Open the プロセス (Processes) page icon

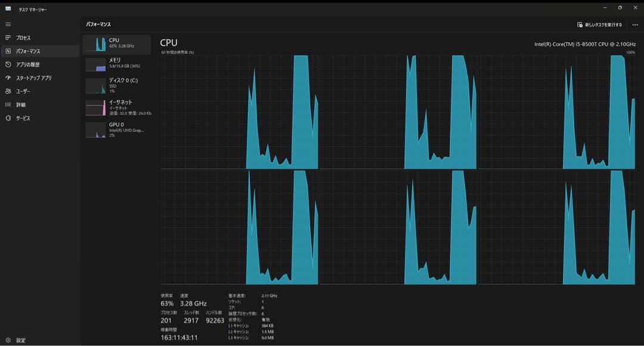click(x=8, y=38)
